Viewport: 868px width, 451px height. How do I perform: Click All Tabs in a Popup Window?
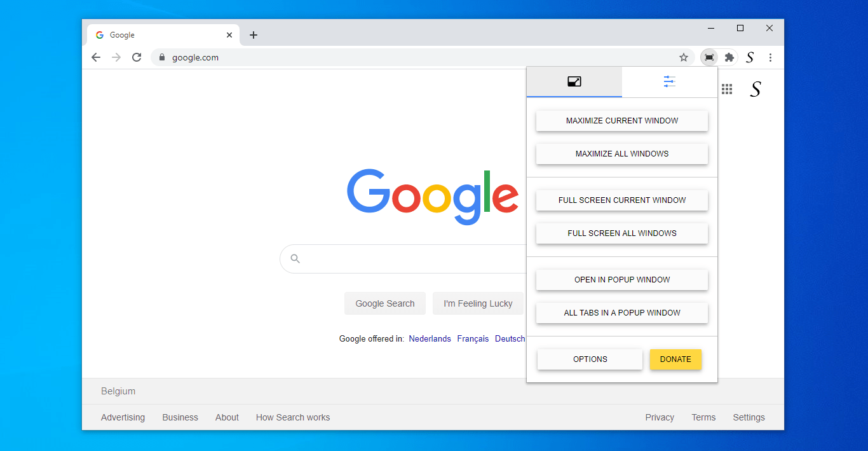(x=622, y=313)
